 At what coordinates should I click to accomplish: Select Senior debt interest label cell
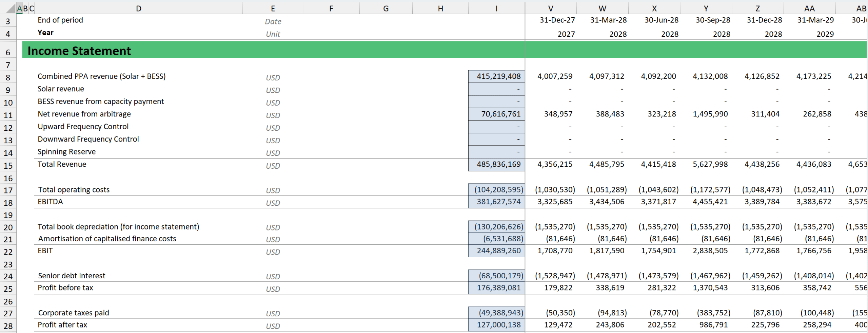point(72,276)
